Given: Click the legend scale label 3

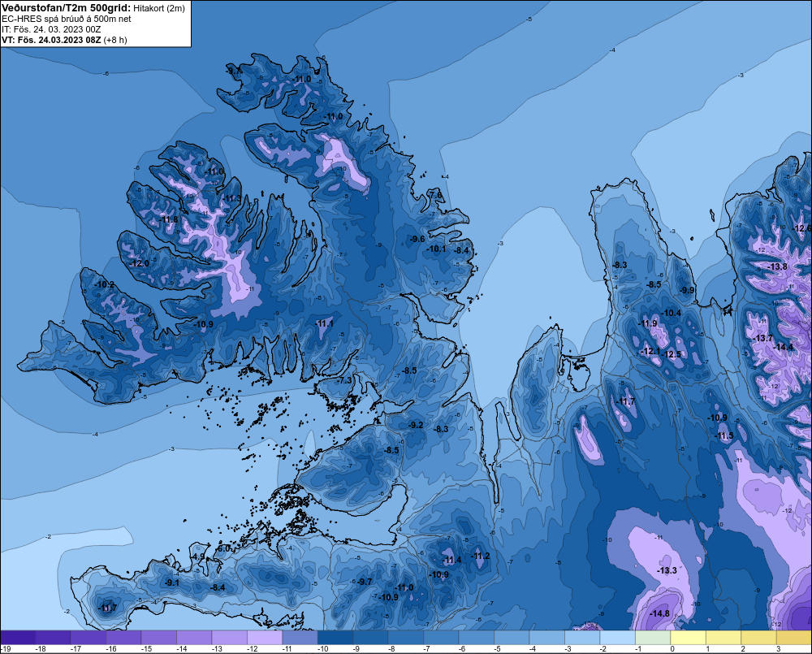Looking at the screenshot, I should 778,649.
